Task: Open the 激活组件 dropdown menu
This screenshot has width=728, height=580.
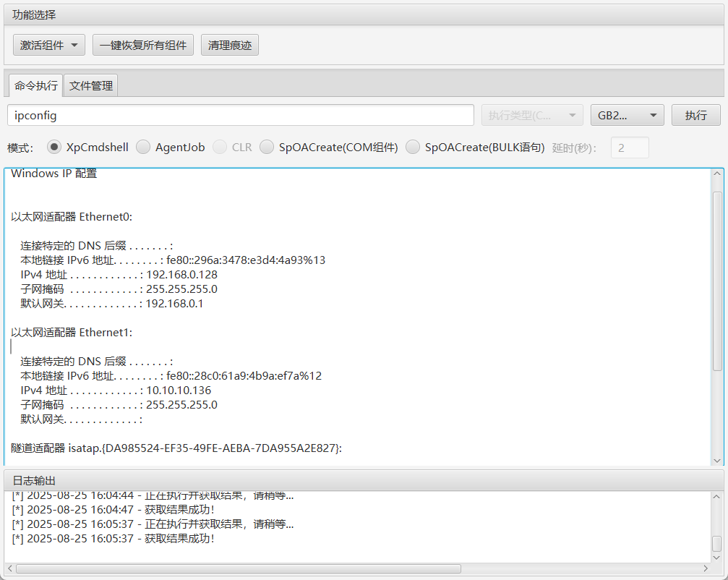Action: pyautogui.click(x=48, y=45)
